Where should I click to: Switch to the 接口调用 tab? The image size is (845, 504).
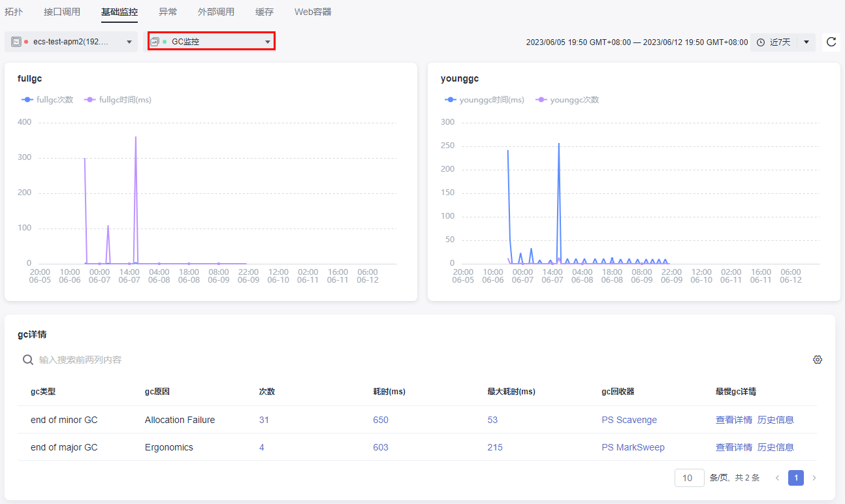(x=62, y=12)
